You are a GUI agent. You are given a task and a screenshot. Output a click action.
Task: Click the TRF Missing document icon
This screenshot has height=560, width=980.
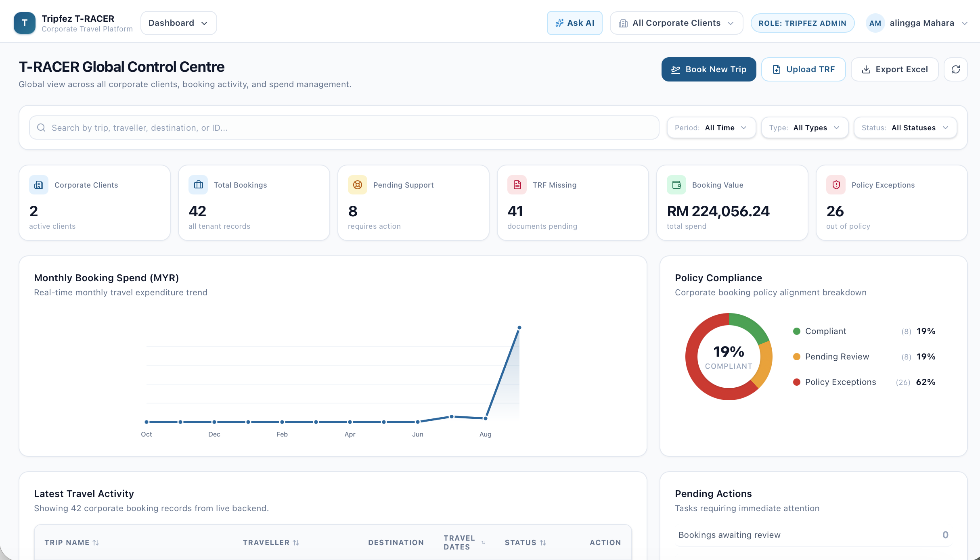[517, 185]
